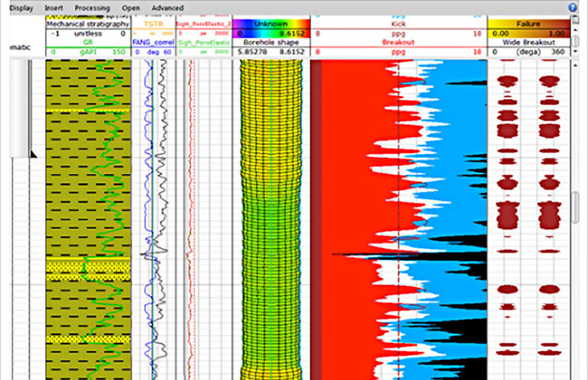The height and width of the screenshot is (380, 588).
Task: Click the Open menu item
Action: [x=131, y=8]
